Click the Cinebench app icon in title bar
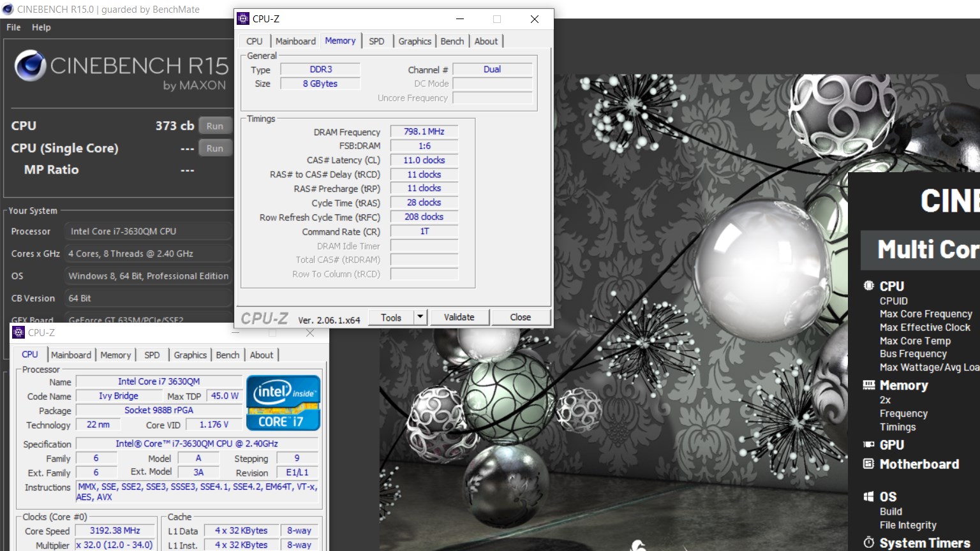Image resolution: width=980 pixels, height=551 pixels. (8, 9)
